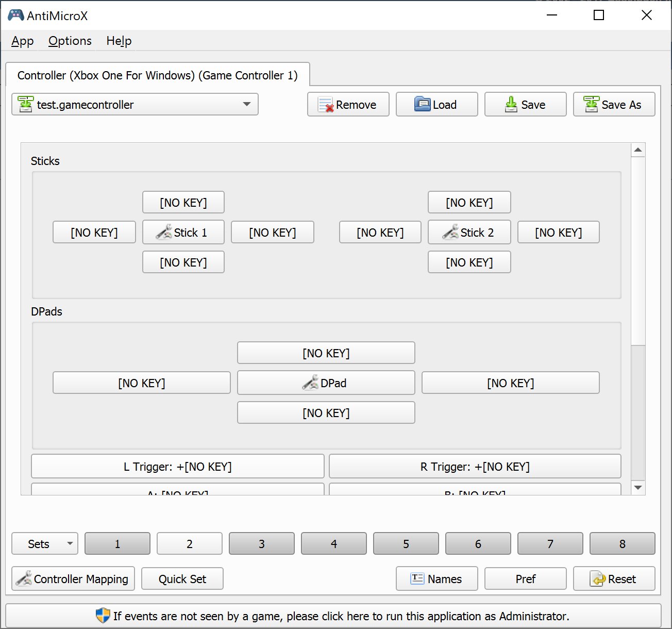Click the [NO KEY] button below Stick 1
The width and height of the screenshot is (672, 629).
[183, 262]
